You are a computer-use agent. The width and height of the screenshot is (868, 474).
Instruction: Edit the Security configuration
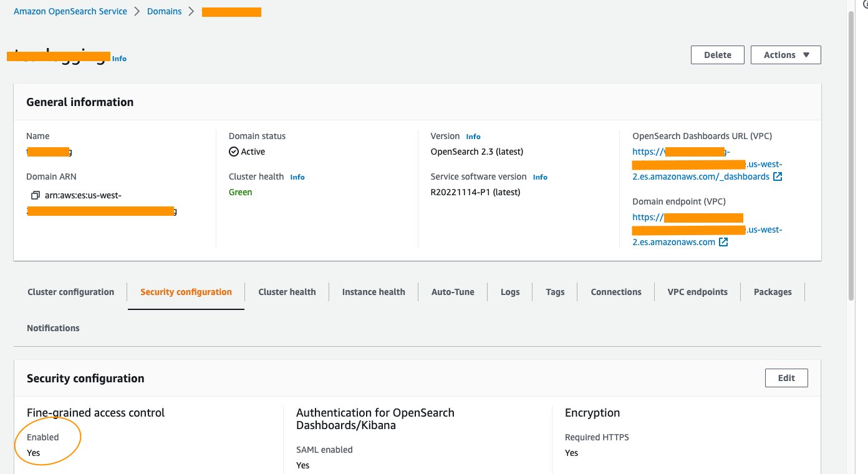click(786, 378)
